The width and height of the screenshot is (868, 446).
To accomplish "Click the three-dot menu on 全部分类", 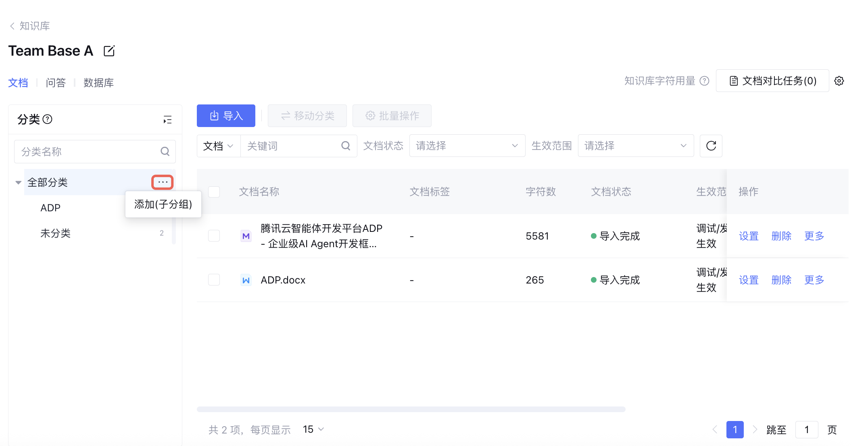I will (163, 182).
